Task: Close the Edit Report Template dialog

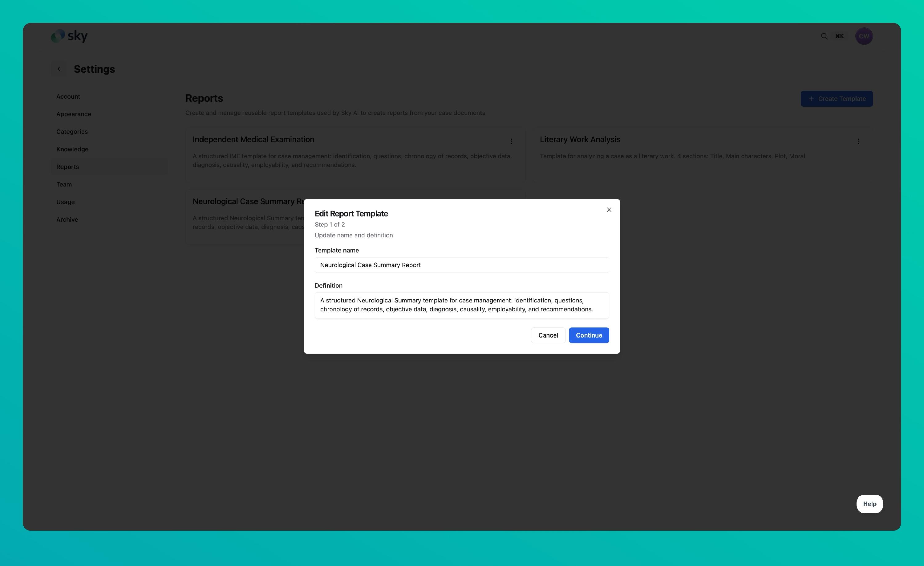Action: pyautogui.click(x=609, y=210)
